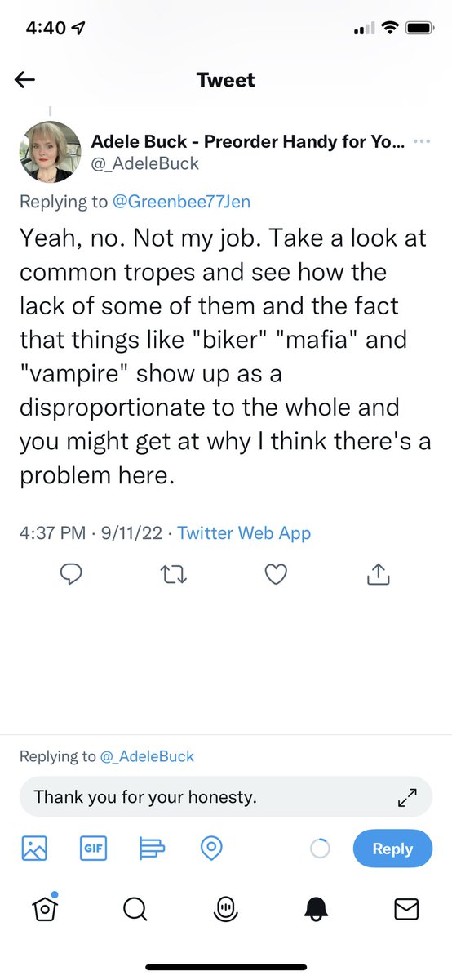
Task: Retweet this tweet
Action: 175,575
